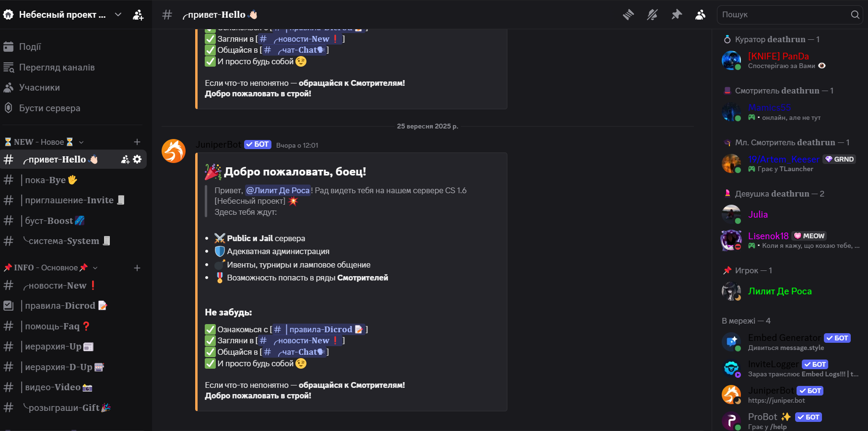Click the @Лилит Де Роса mention
The image size is (868, 431).
tap(278, 190)
